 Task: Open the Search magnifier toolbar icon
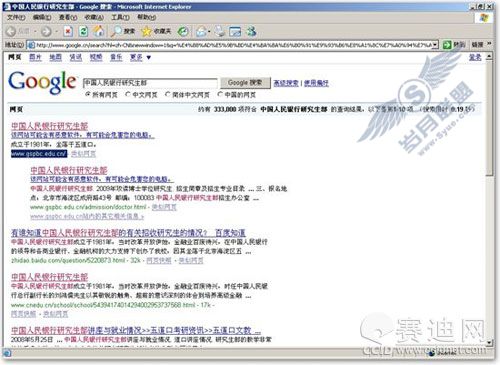click(117, 31)
